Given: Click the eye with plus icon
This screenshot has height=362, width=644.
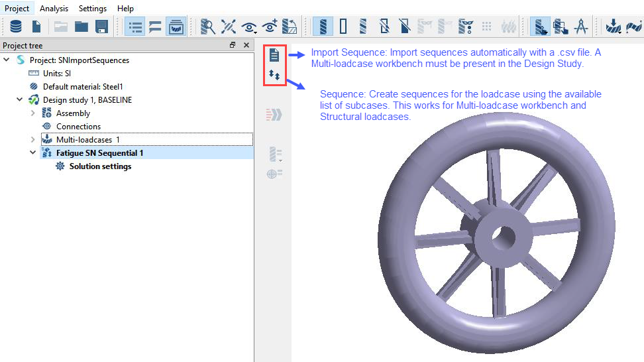Looking at the screenshot, I should click(x=270, y=27).
